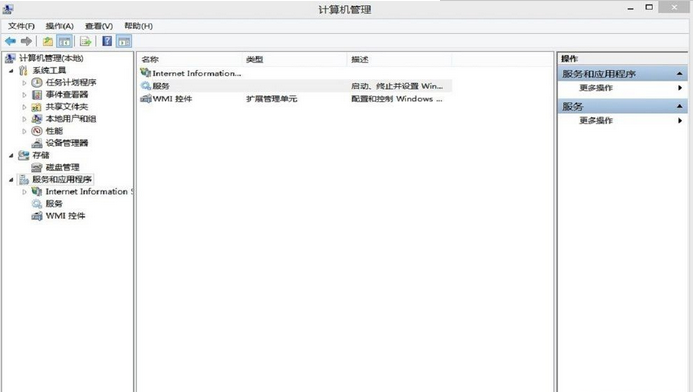Click the Back arrow toolbar icon
Viewport: 693px width, 392px height.
(x=10, y=42)
